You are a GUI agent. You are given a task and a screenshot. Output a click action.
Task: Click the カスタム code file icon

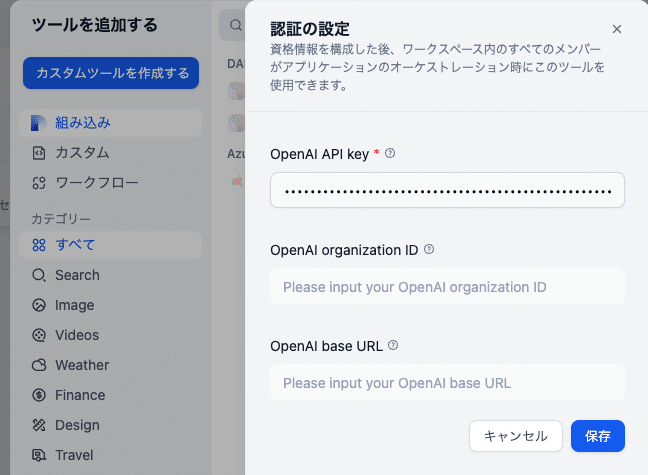tap(39, 153)
